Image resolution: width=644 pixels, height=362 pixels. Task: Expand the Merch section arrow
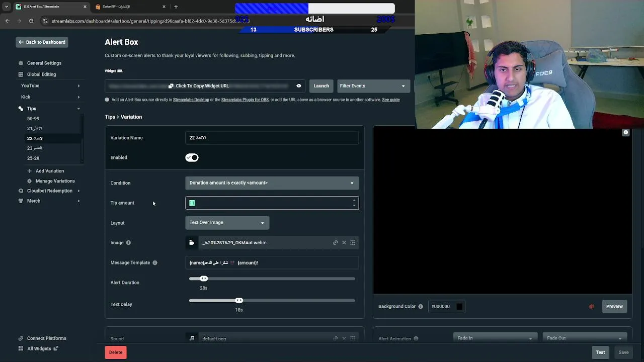tap(78, 201)
